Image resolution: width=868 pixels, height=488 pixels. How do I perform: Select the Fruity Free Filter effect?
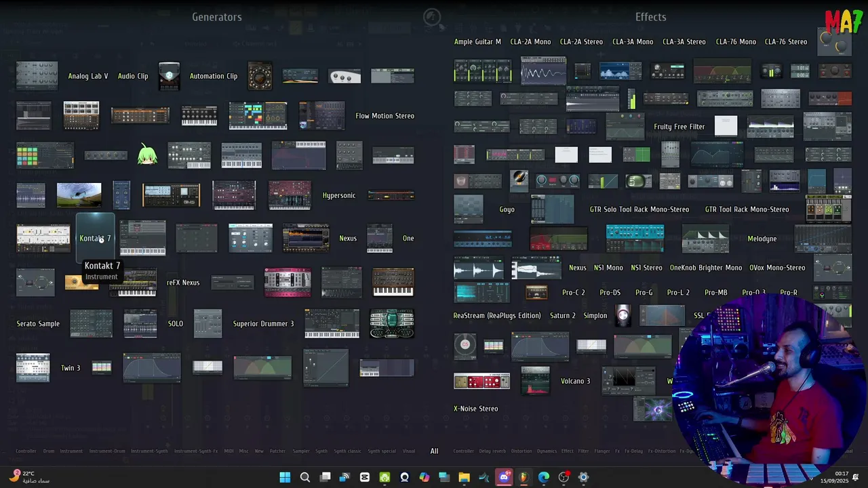(679, 127)
